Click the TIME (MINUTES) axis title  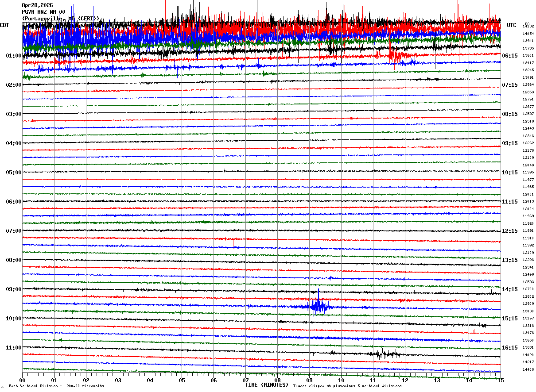[x=267, y=385]
